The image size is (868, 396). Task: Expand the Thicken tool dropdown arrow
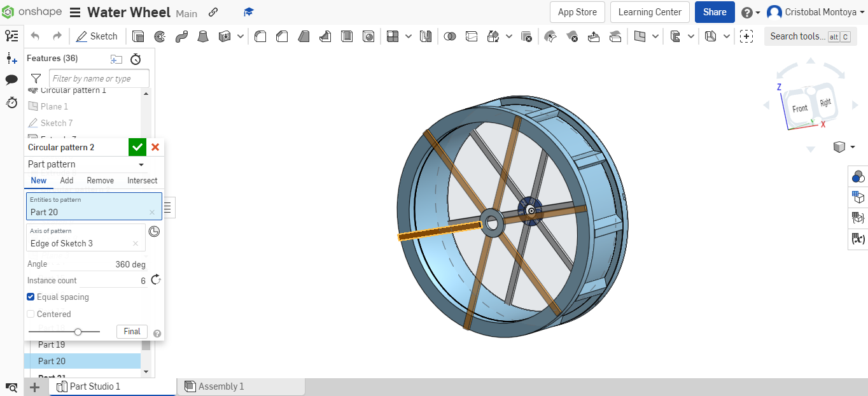(241, 36)
